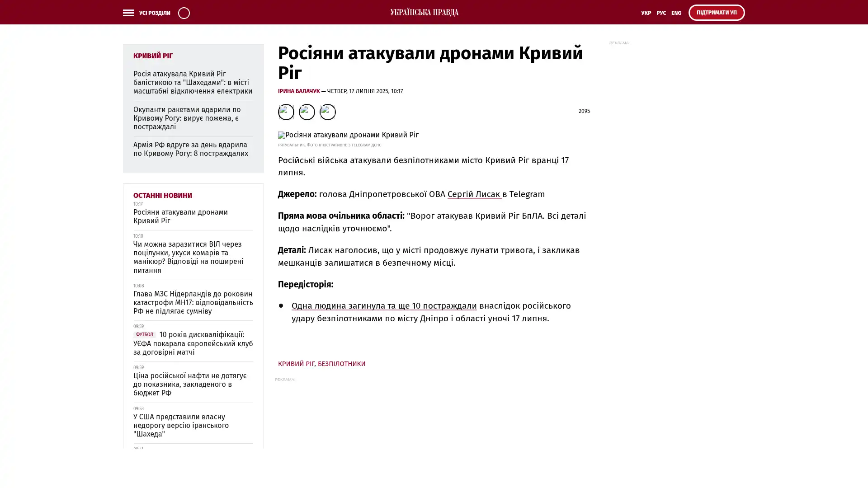
Task: Open news about UEFA 10-year disqualification
Action: (193, 343)
